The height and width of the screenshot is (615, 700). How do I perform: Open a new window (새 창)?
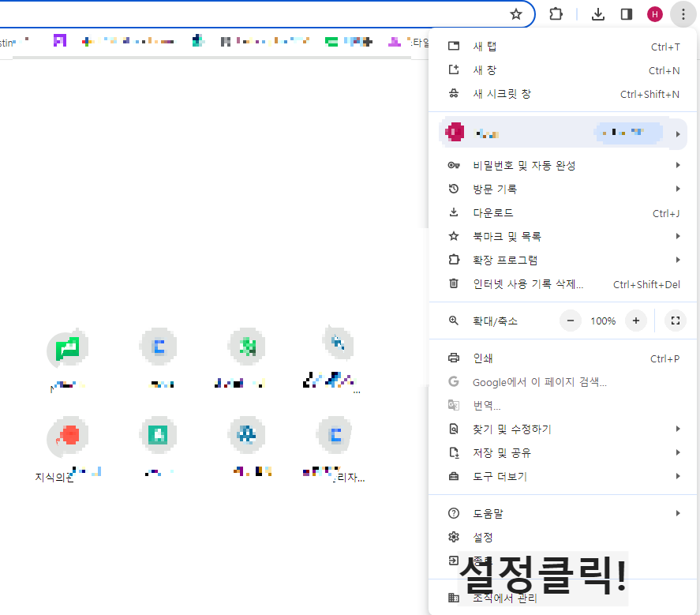pyautogui.click(x=563, y=70)
